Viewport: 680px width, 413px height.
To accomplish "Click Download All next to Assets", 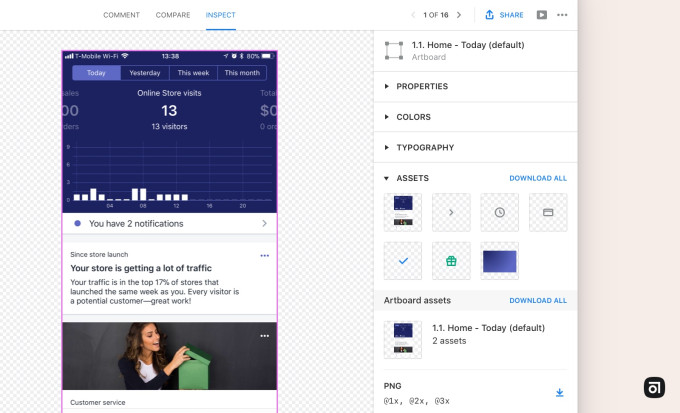I will pos(537,178).
